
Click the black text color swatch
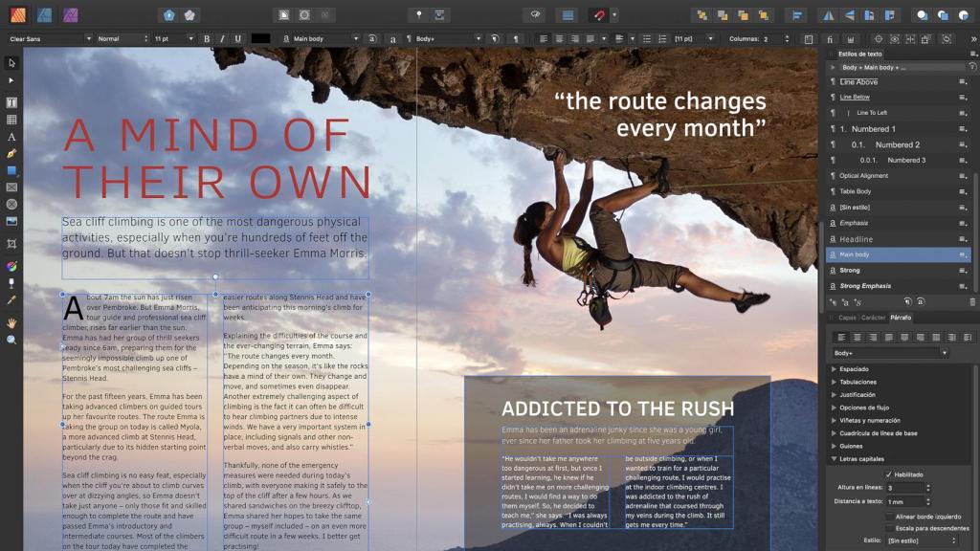260,38
